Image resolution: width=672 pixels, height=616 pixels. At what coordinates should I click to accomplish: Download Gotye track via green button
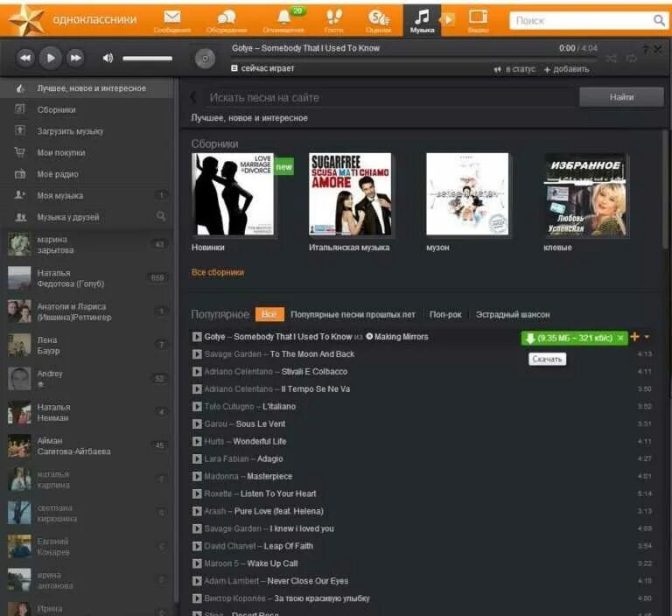(570, 339)
